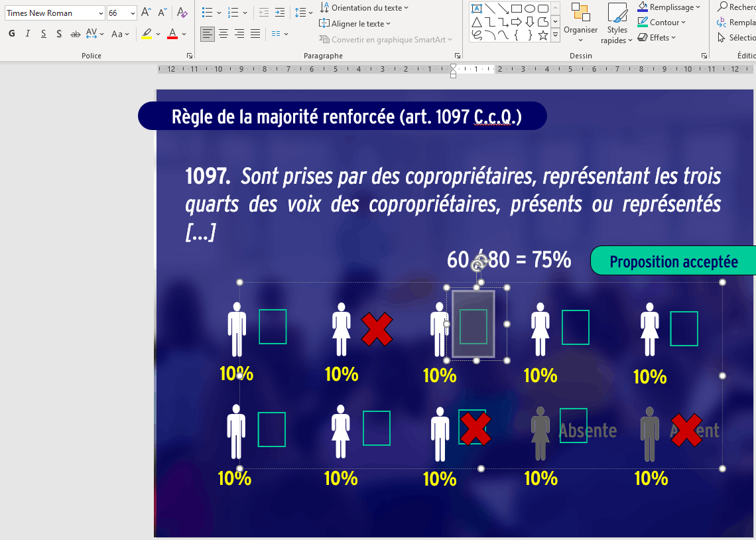
Task: Select the rounded rectangle shape
Action: [x=543, y=9]
